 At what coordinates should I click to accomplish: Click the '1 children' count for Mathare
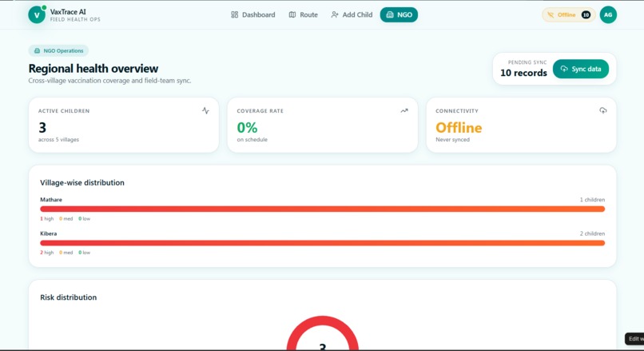pos(592,200)
